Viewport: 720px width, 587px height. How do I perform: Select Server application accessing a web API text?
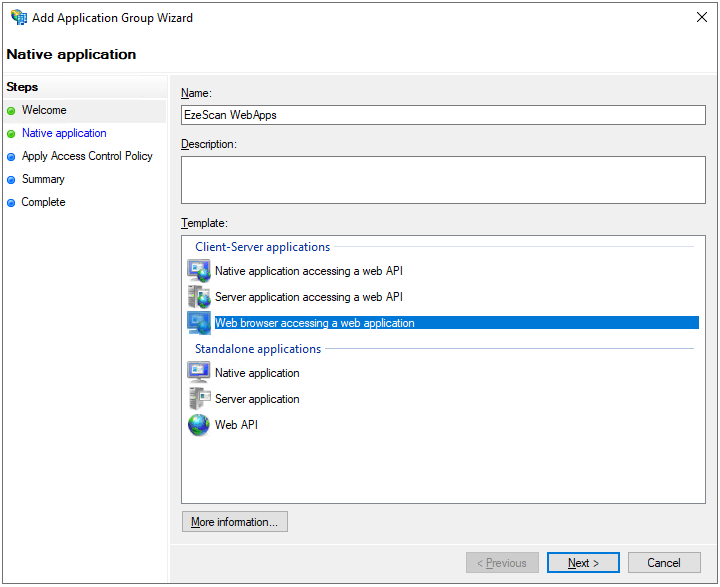(x=308, y=297)
